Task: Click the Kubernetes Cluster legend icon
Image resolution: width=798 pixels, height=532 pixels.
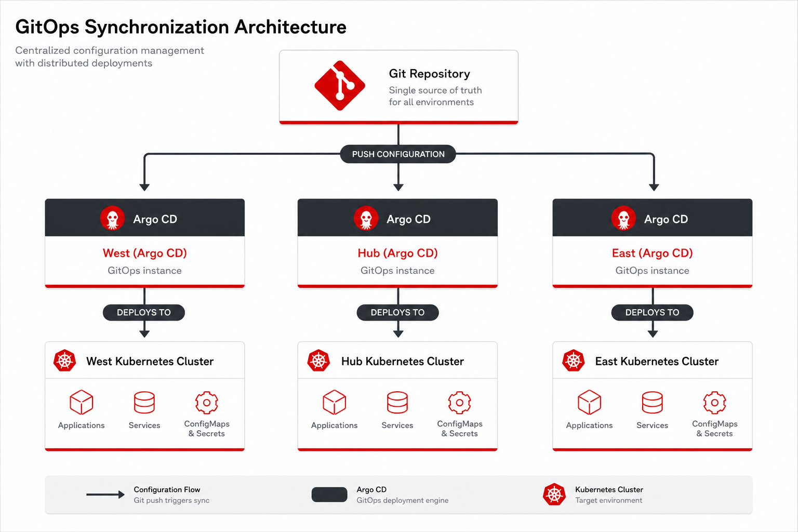Action: (554, 495)
